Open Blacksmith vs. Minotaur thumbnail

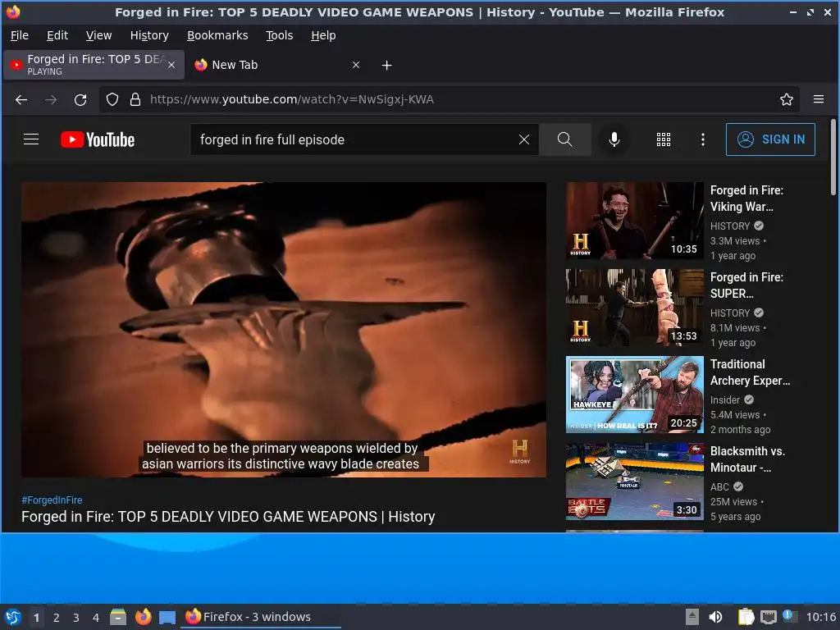635,481
